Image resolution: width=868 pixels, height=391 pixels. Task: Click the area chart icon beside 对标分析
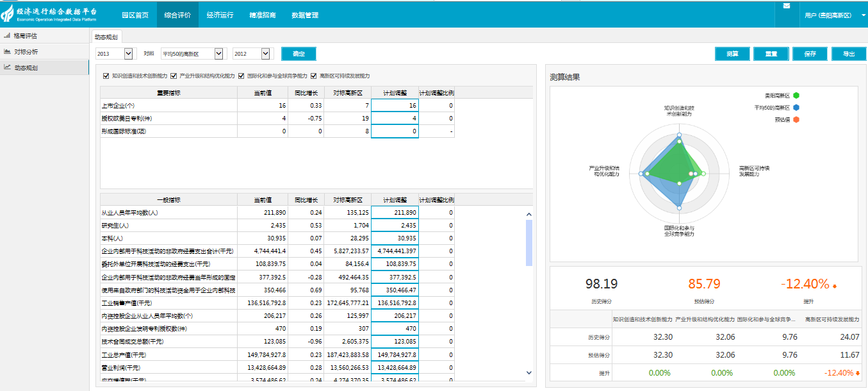tap(7, 51)
